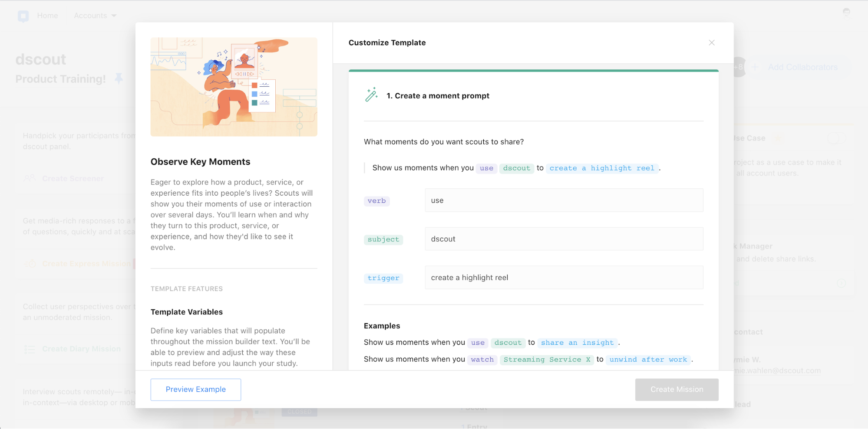
Task: Click the magic wand icon beside step 1
Action: coord(371,95)
